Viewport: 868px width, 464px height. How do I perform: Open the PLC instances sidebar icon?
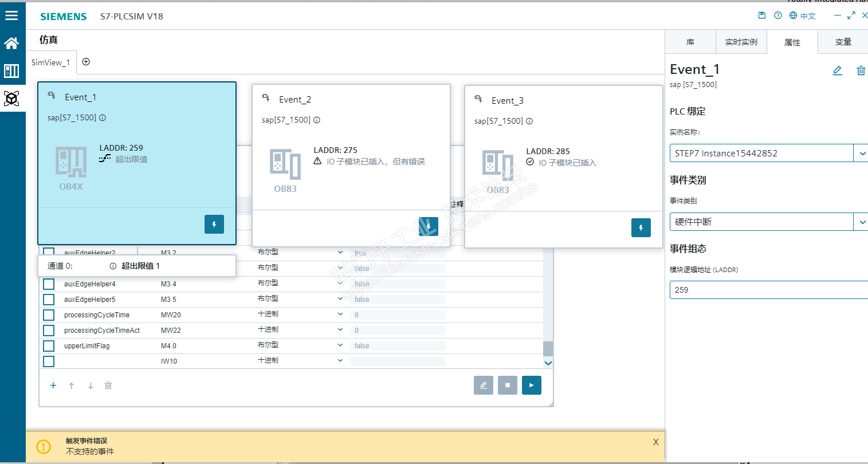(x=11, y=70)
